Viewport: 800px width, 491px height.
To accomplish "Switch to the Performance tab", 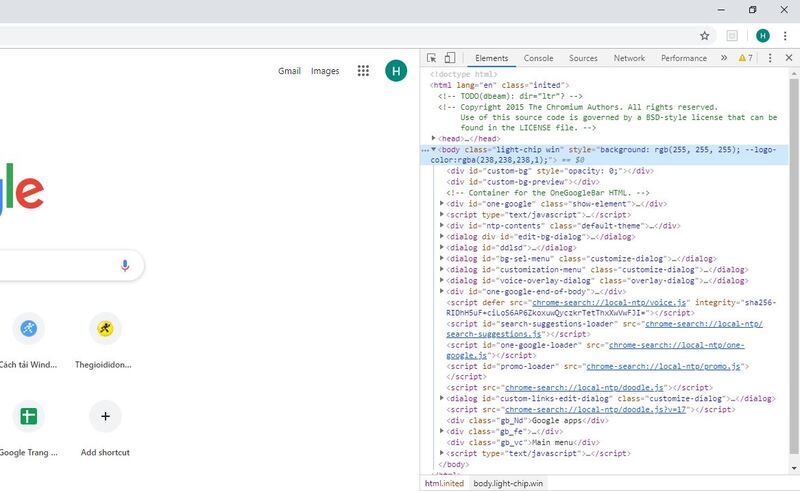I will coord(684,58).
